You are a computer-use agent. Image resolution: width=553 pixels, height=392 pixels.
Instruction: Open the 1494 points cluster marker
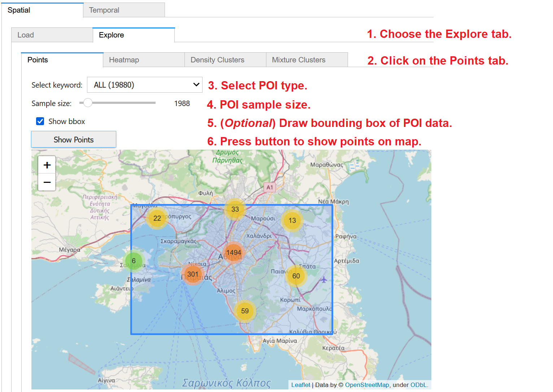[234, 252]
